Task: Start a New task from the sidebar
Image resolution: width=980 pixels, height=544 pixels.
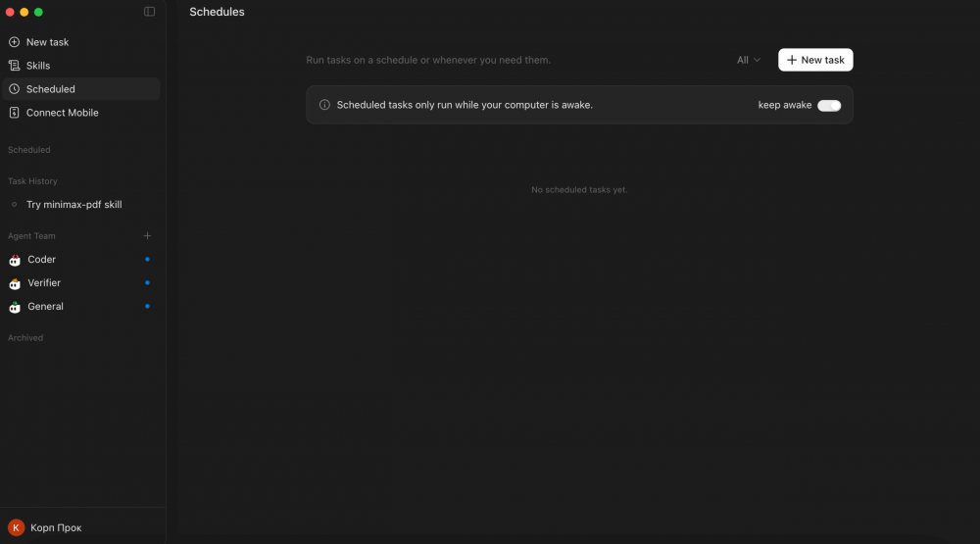Action: click(x=81, y=42)
